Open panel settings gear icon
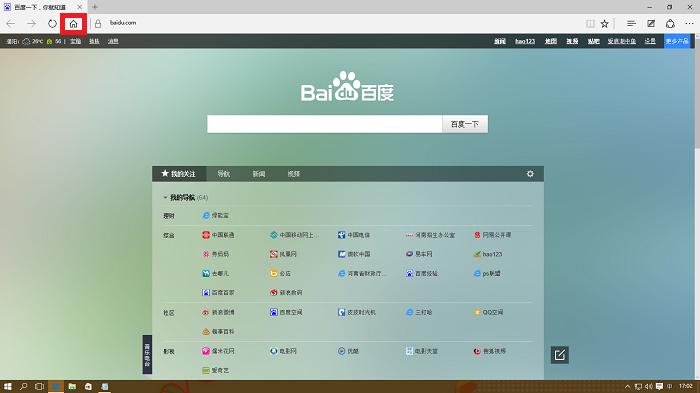This screenshot has width=700, height=393. (530, 174)
